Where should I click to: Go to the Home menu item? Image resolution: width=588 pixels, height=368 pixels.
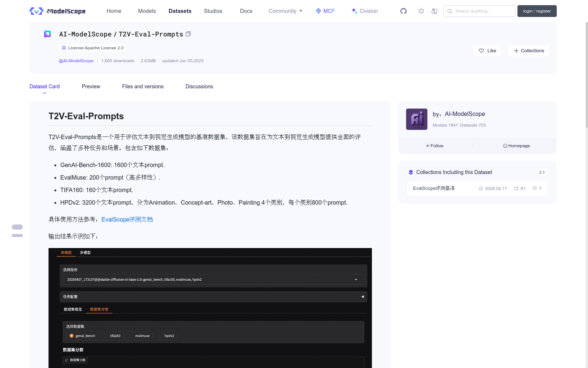pyautogui.click(x=114, y=11)
